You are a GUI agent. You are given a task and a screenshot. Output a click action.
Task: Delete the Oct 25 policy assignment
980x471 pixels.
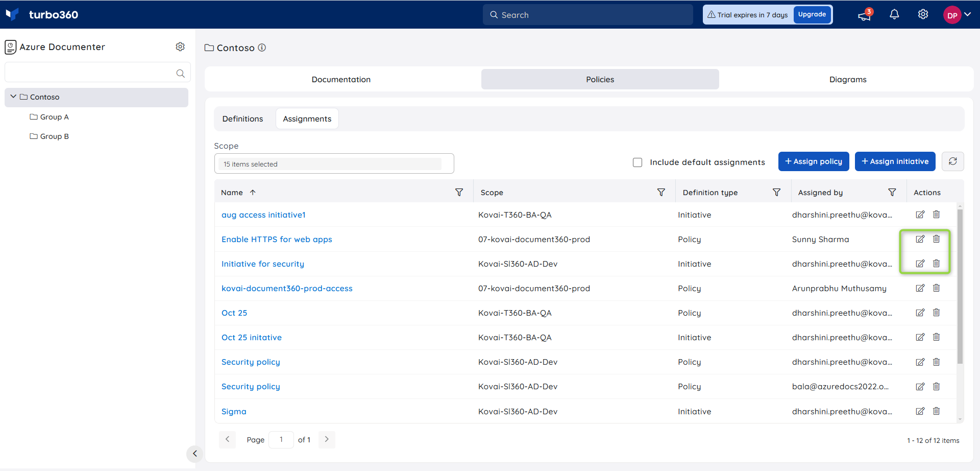936,313
